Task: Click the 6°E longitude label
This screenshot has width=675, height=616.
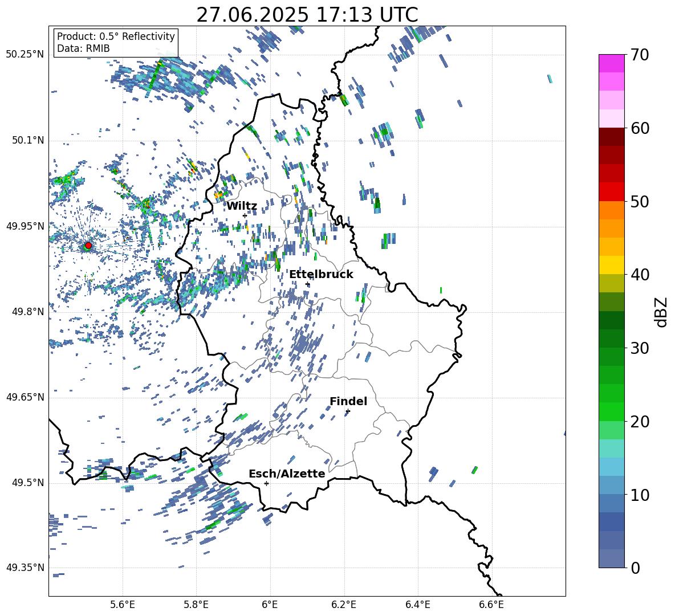Action: [x=270, y=605]
